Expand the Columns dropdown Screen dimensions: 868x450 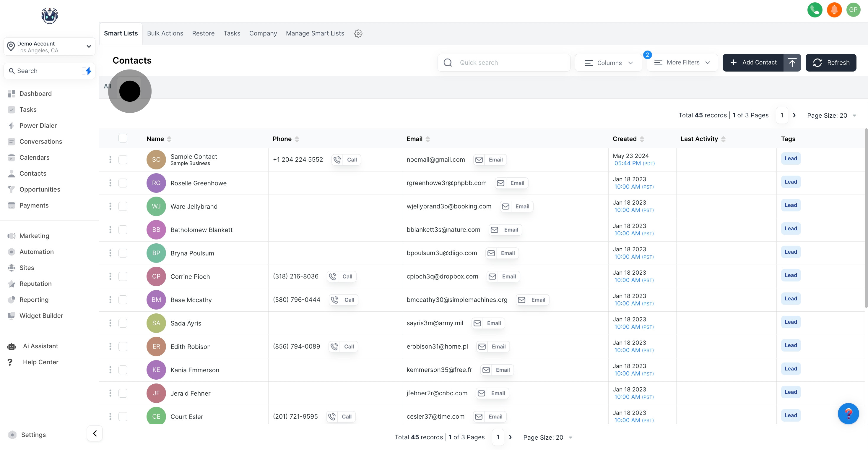click(609, 63)
